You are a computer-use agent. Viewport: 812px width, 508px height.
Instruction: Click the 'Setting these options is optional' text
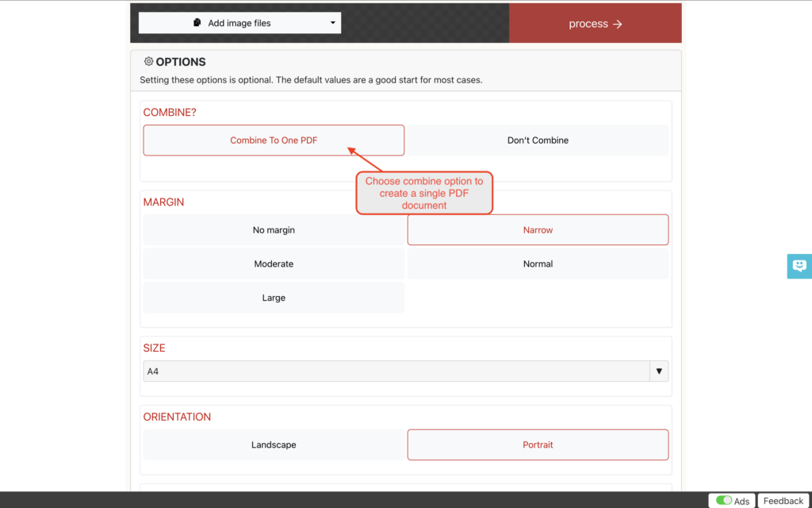pyautogui.click(x=311, y=80)
